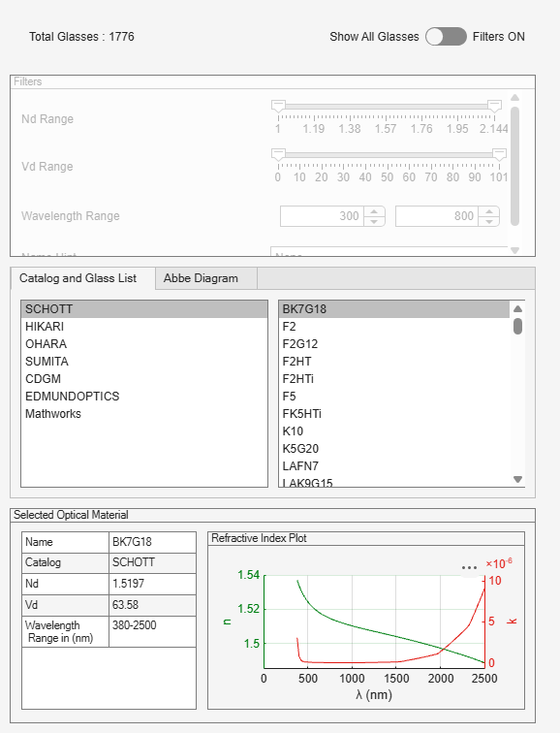Select the SCHOTT catalog
The height and width of the screenshot is (733, 560).
click(144, 309)
